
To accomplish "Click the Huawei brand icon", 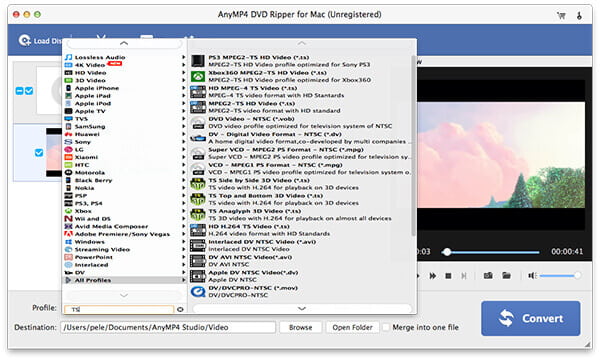I will point(68,134).
